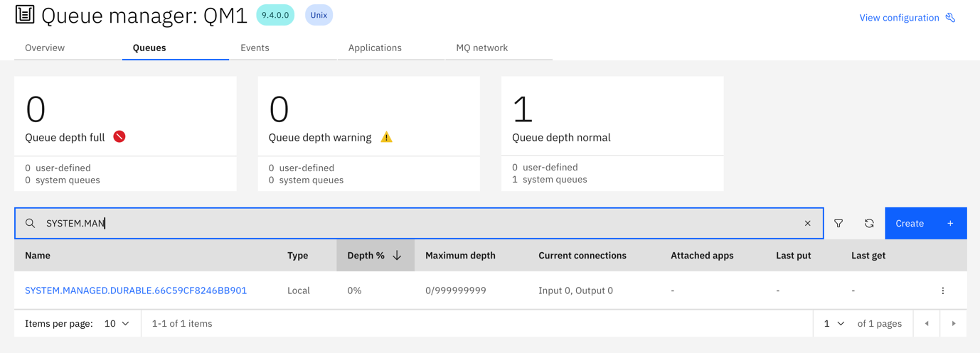Expand the Items per page dropdown
Image resolution: width=980 pixels, height=353 pixels.
(117, 324)
